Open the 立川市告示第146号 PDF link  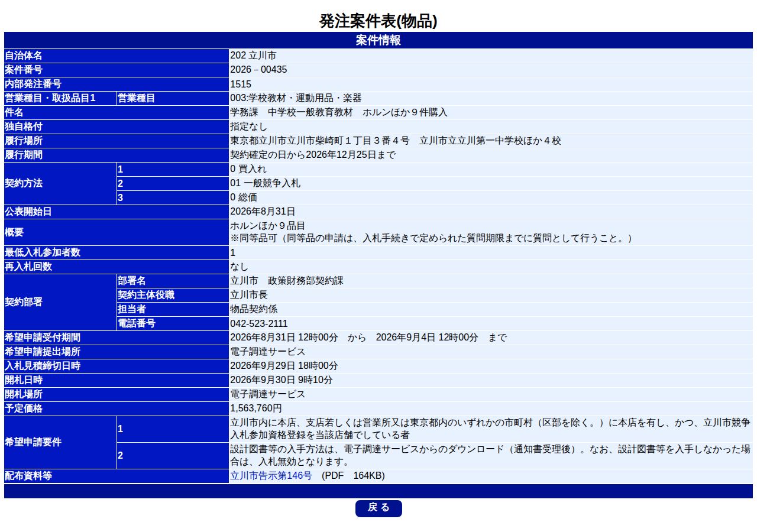(x=271, y=476)
